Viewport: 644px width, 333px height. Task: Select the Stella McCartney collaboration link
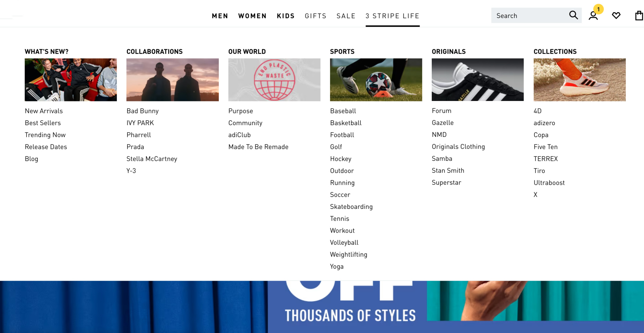pos(152,159)
